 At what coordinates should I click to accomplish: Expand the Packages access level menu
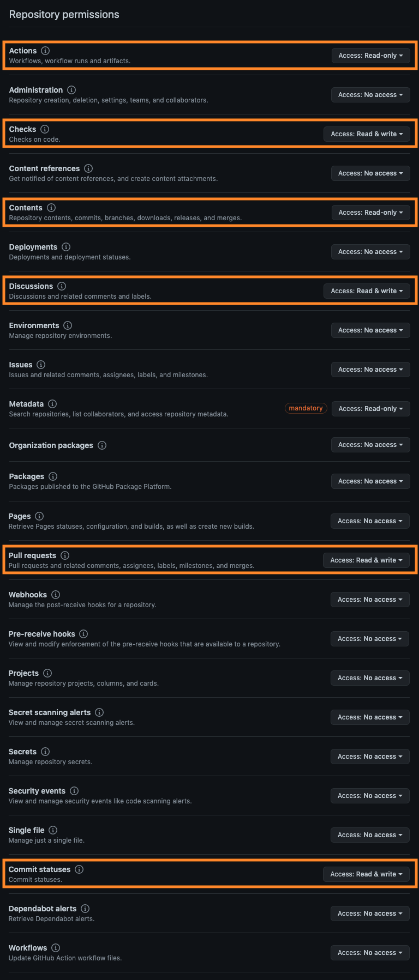click(x=370, y=481)
